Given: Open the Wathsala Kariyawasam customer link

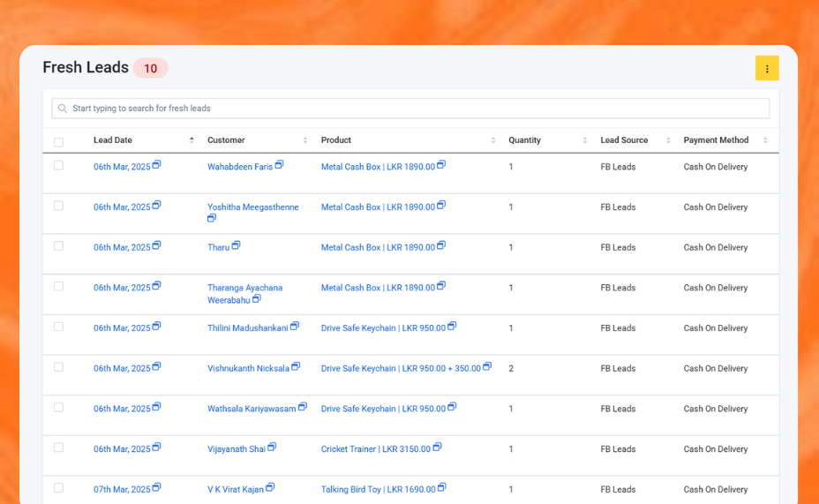Looking at the screenshot, I should click(252, 409).
